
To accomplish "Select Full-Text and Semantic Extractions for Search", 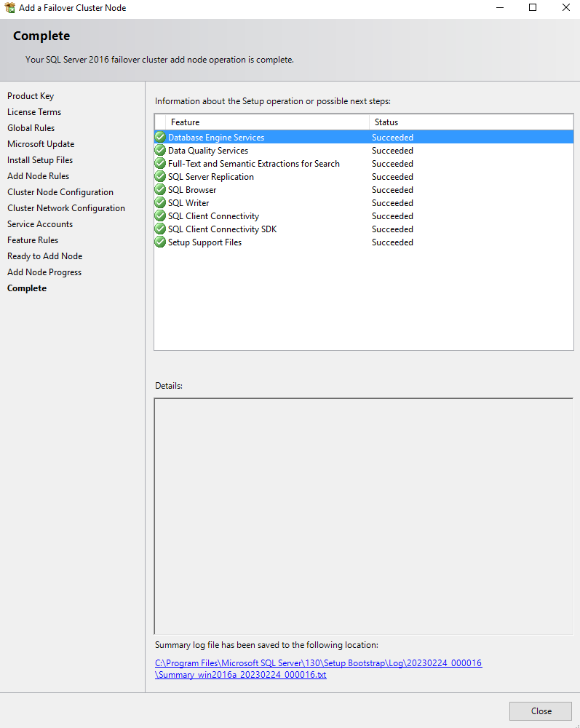I will [x=364, y=163].
